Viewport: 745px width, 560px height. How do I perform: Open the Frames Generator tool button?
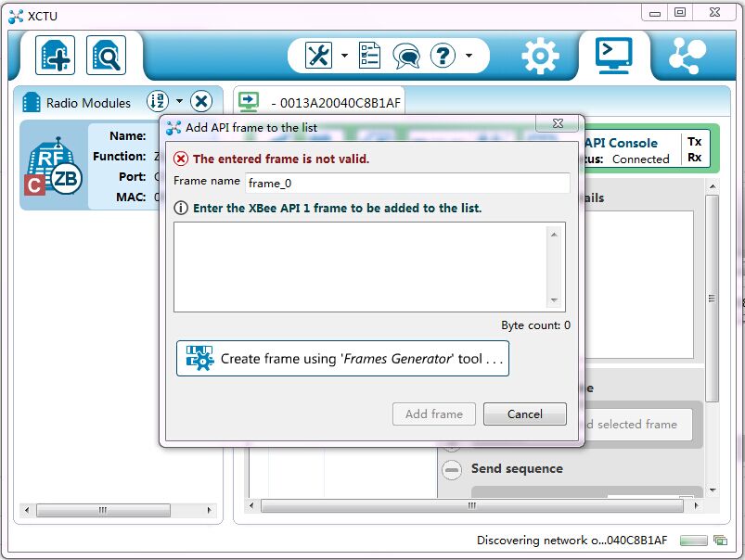(342, 359)
